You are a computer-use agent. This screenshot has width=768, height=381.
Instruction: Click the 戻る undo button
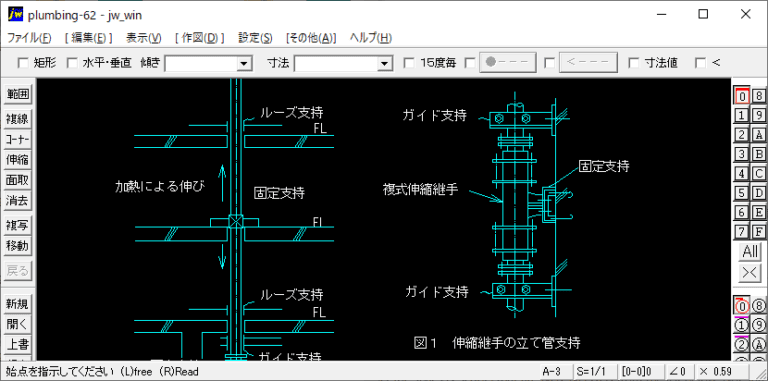click(x=17, y=270)
